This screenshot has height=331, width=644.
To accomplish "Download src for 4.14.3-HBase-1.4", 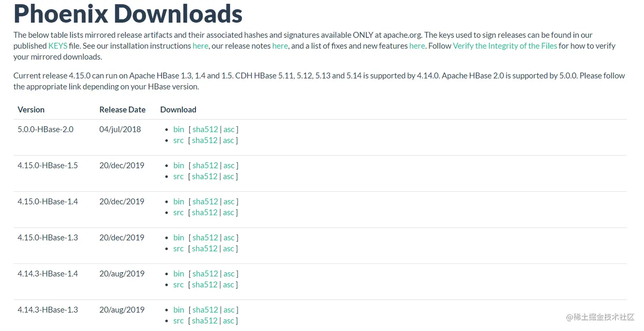I will point(178,285).
